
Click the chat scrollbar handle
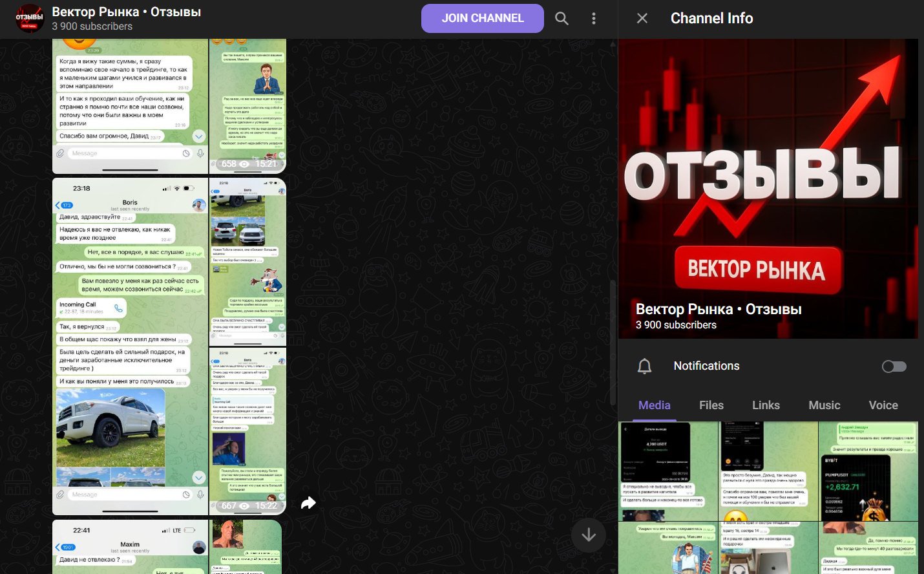pyautogui.click(x=613, y=343)
